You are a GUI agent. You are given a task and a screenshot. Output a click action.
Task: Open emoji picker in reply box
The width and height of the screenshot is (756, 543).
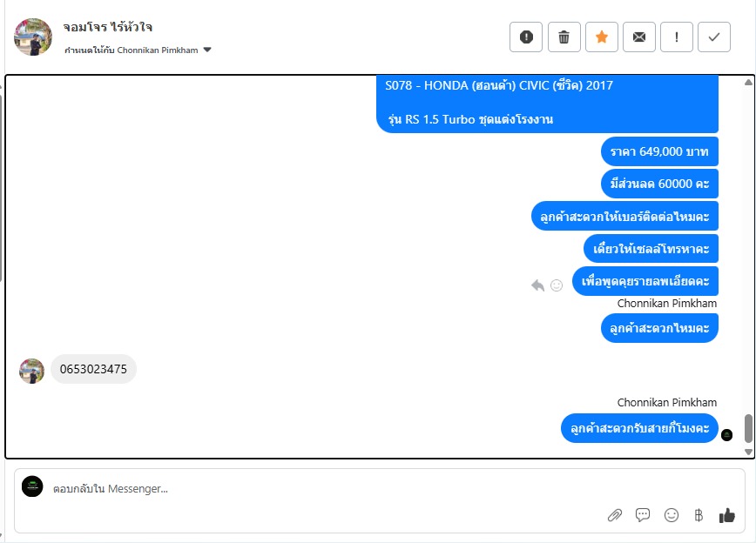tap(672, 515)
